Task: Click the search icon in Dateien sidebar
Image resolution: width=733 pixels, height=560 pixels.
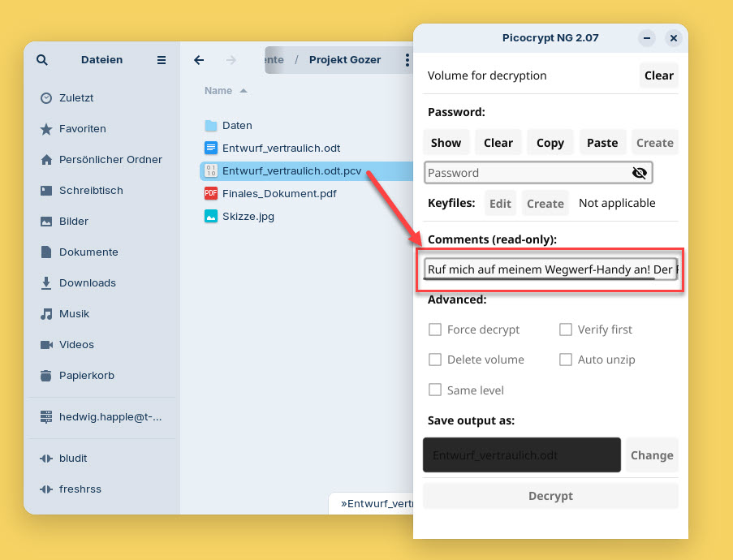Action: (x=42, y=60)
